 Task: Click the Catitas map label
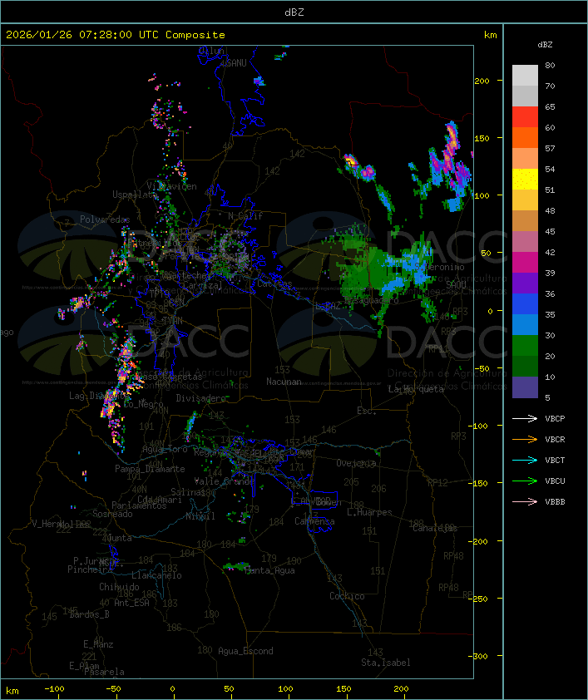tap(274, 283)
